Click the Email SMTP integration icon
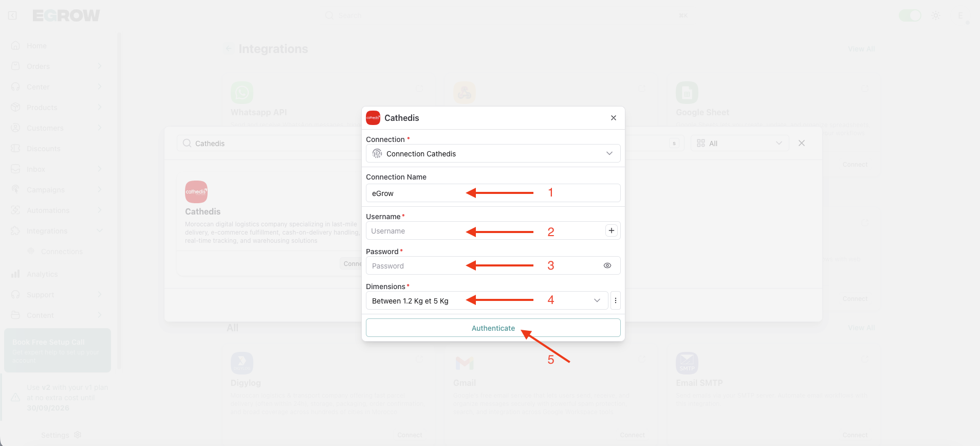 [x=687, y=363]
